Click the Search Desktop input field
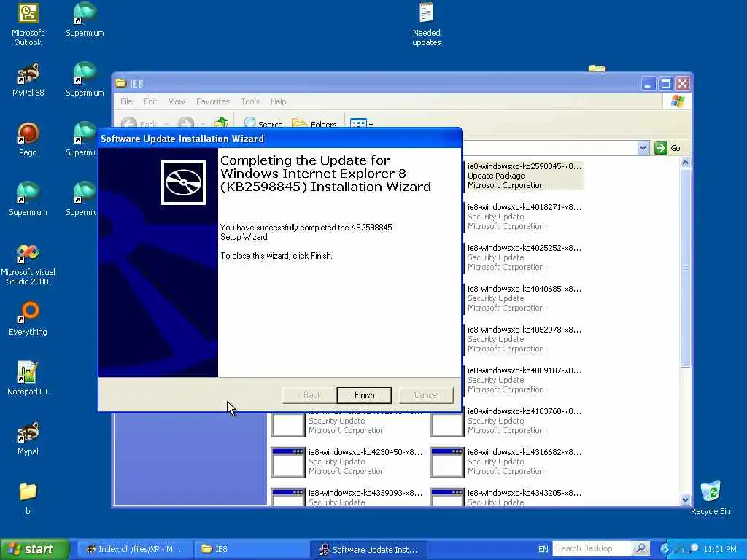Viewport: 747px width, 560px height. (x=592, y=548)
